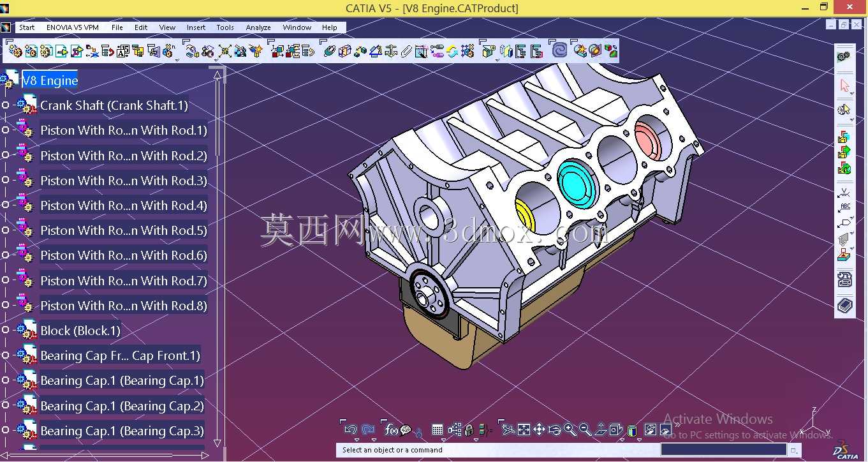Click the Assembly Design workbench gears icon
Screen dimensions: 868x462
tap(844, 56)
